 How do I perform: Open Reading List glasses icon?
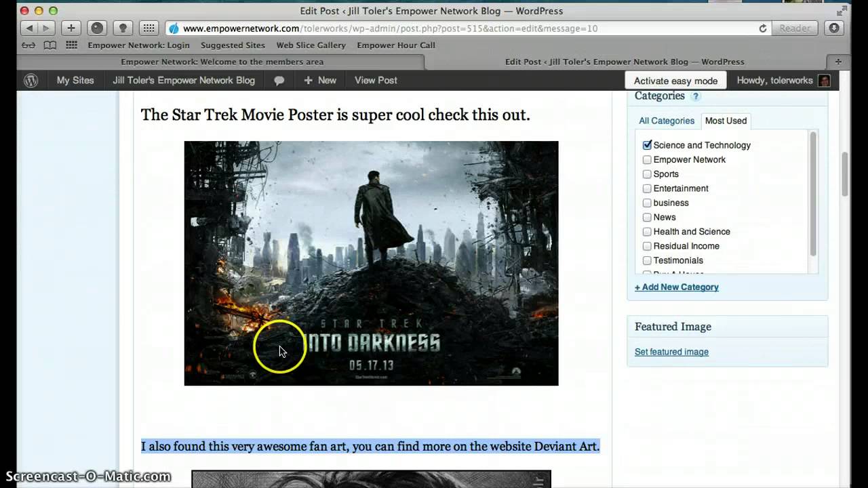pyautogui.click(x=28, y=45)
